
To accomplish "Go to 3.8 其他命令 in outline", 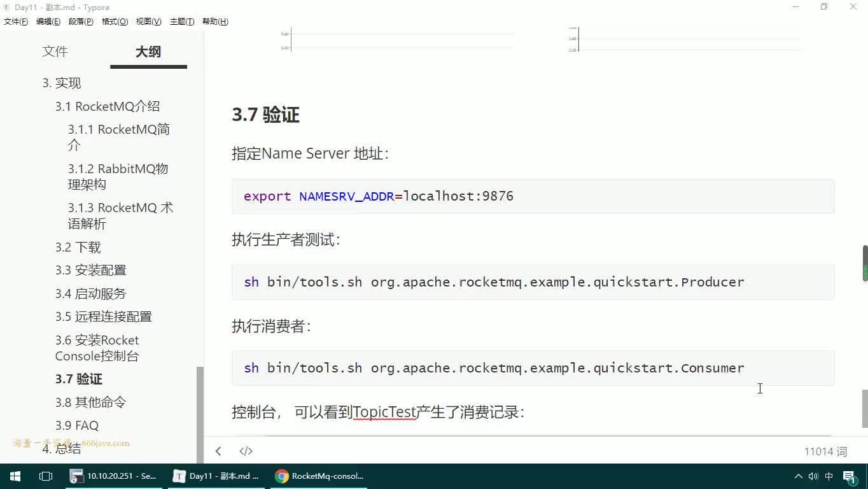I will (x=91, y=402).
